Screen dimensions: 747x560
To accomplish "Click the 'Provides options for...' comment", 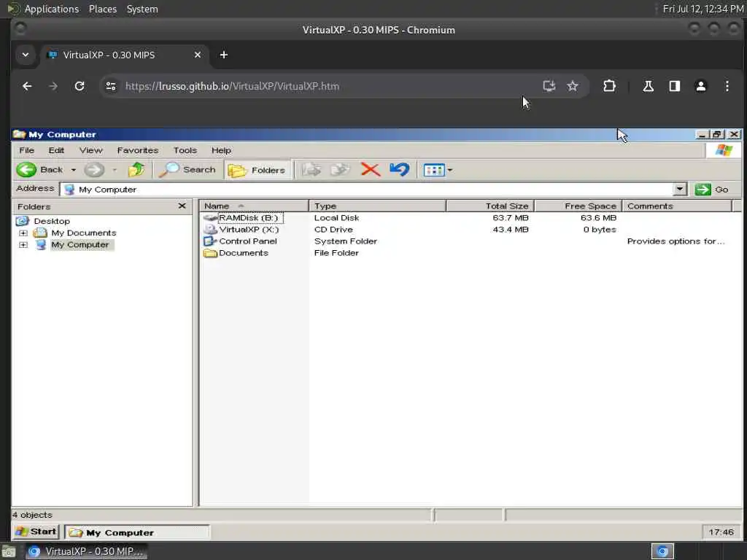I will pos(676,241).
